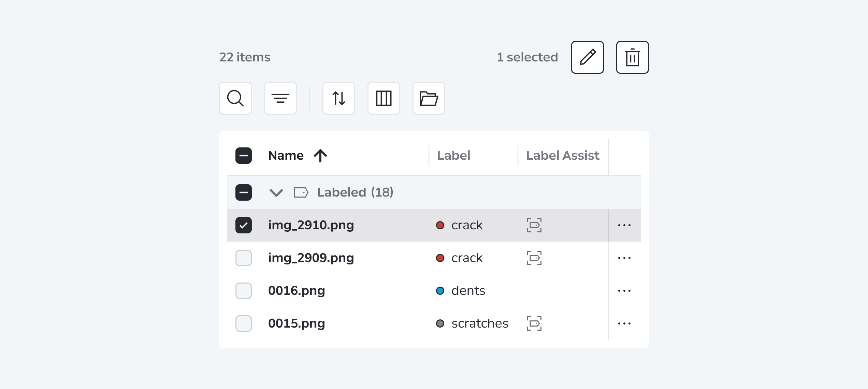868x389 pixels.
Task: Check the 0016.png checkbox
Action: click(x=244, y=291)
